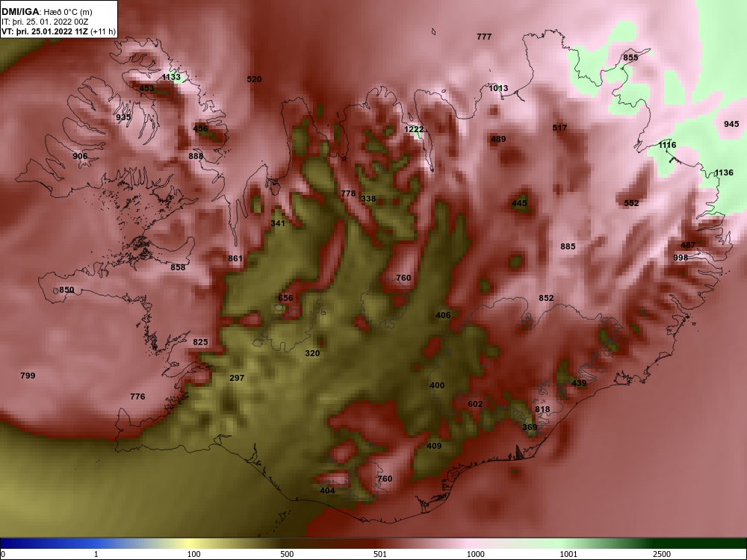The width and height of the screenshot is (747, 560).
Task: Click the 998 height value
Action: (x=681, y=258)
